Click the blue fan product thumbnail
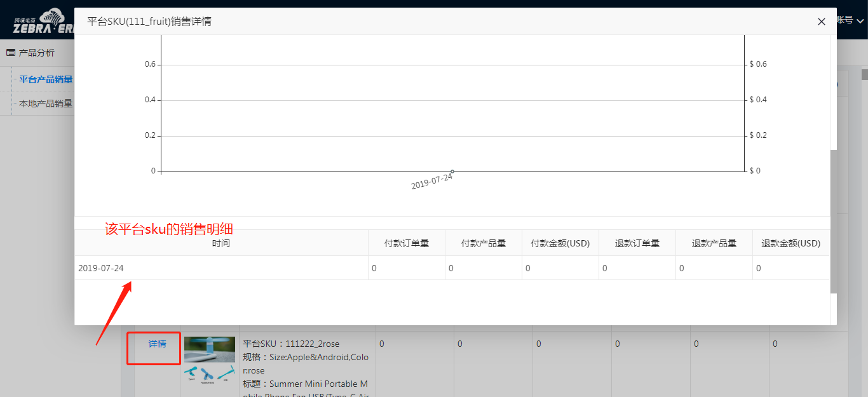868x397 pixels. (209, 349)
